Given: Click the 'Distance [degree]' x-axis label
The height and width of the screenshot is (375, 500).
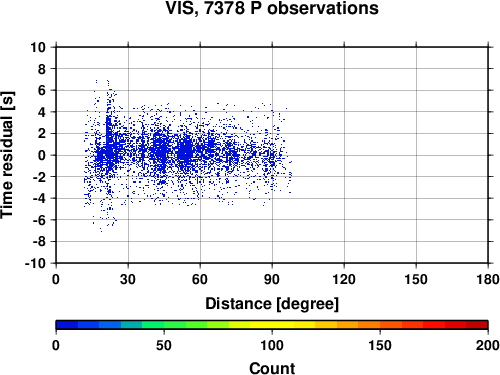Looking at the screenshot, I should click(272, 304).
